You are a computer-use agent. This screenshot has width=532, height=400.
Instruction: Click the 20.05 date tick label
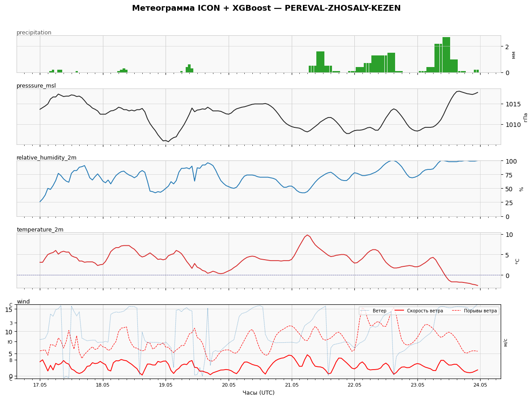(x=229, y=385)
